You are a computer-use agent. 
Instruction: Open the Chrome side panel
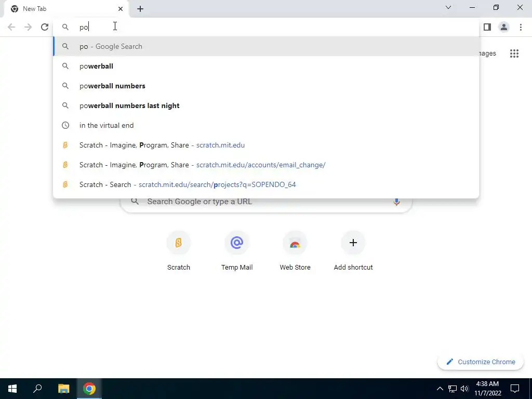click(487, 27)
